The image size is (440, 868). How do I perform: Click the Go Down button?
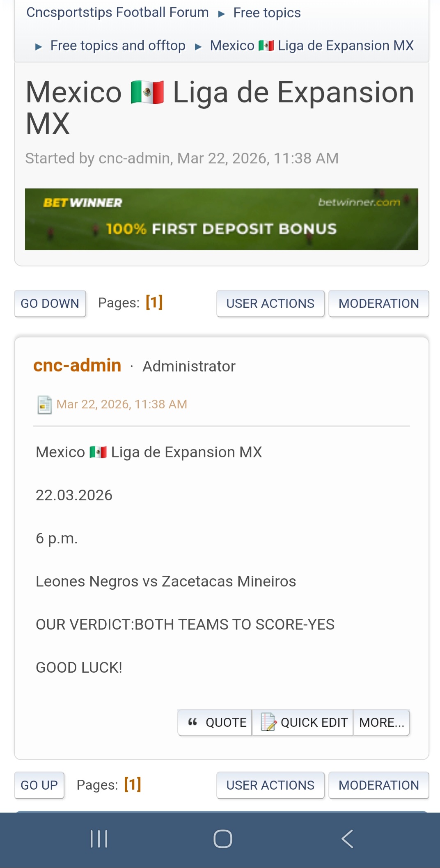[50, 304]
